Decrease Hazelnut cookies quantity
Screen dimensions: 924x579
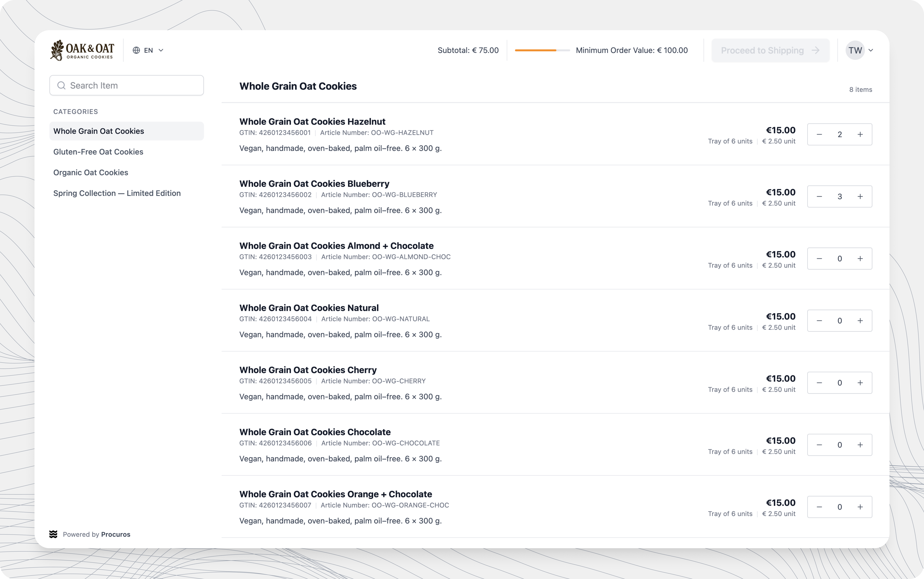819,134
